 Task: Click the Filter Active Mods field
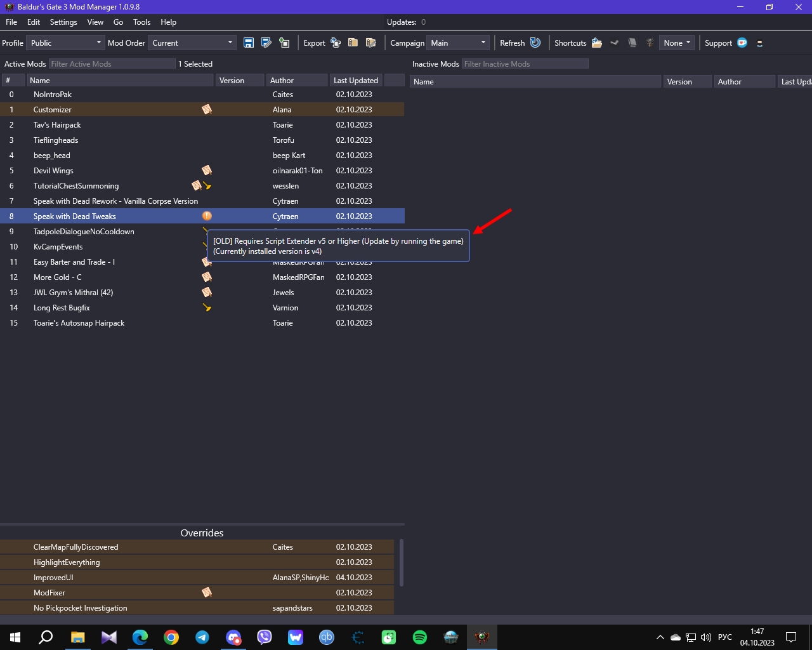(x=112, y=63)
